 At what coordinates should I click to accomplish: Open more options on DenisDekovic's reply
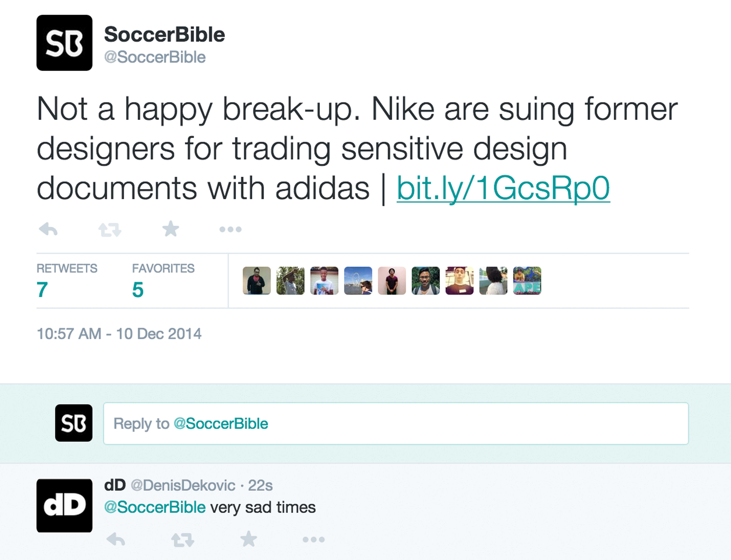[313, 539]
